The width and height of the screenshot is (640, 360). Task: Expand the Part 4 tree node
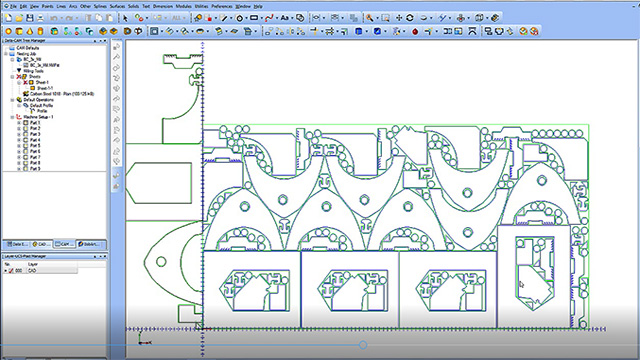[x=19, y=140]
